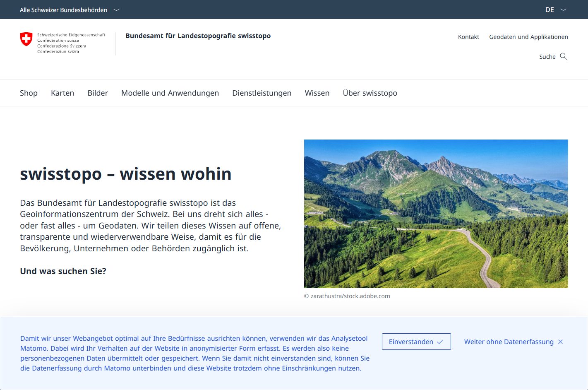The height and width of the screenshot is (390, 588).
Task: Click the Swiss coat of arms logo
Action: pyautogui.click(x=26, y=39)
